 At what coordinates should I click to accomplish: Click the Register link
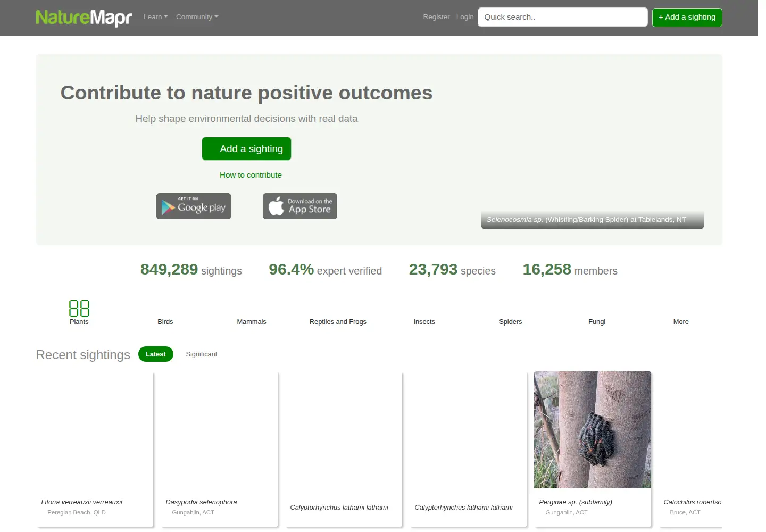[436, 17]
